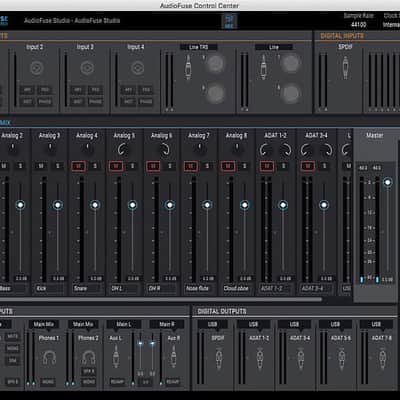This screenshot has width=400, height=400.
Task: Unmute the ADAT 1-2 channel
Action: point(267,166)
